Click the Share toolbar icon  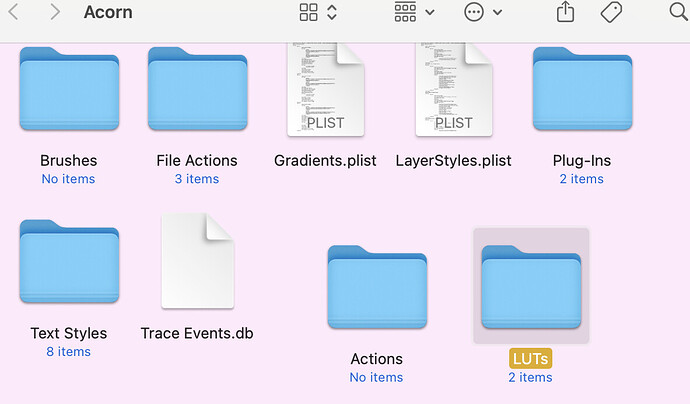click(x=565, y=13)
